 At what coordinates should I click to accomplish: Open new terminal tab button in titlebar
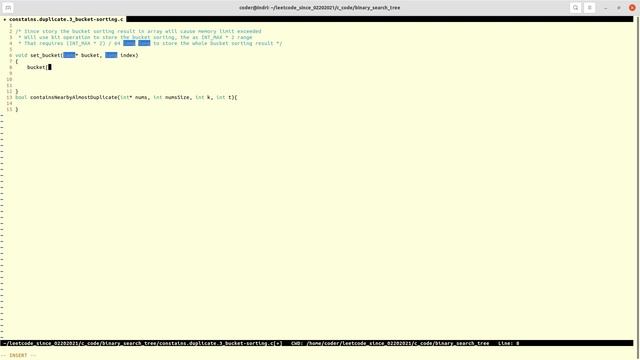coord(8,8)
